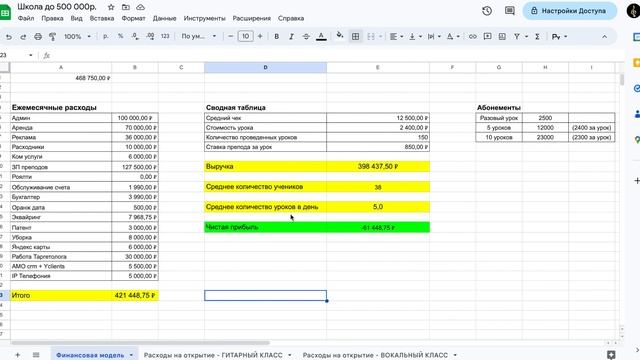Open input tools language dropdown

tap(565, 37)
